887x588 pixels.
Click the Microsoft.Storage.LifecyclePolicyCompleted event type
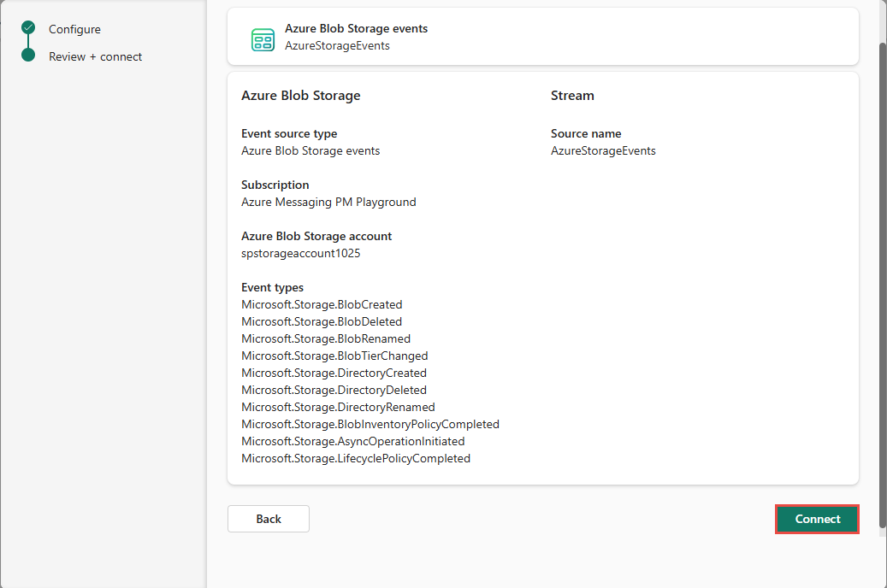click(356, 458)
